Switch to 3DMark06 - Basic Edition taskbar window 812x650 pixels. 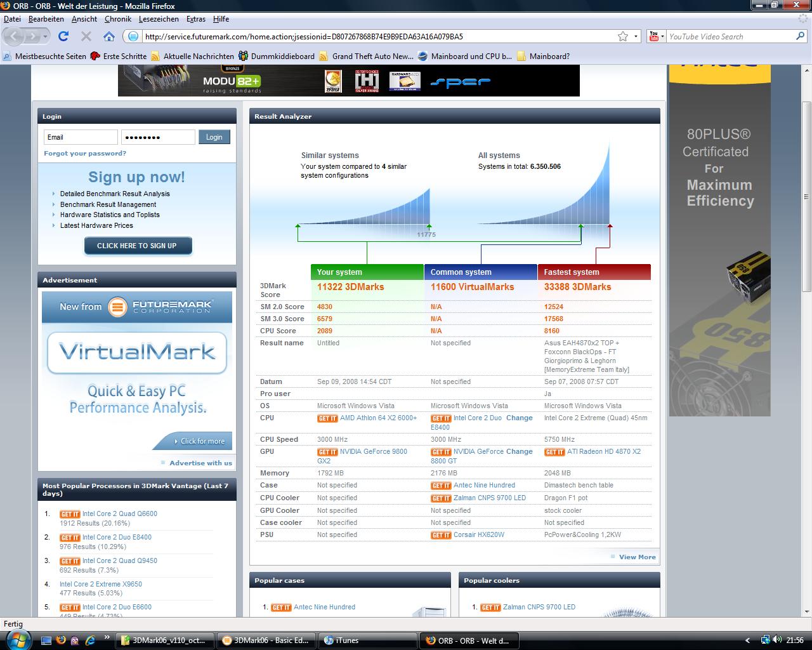coord(265,640)
